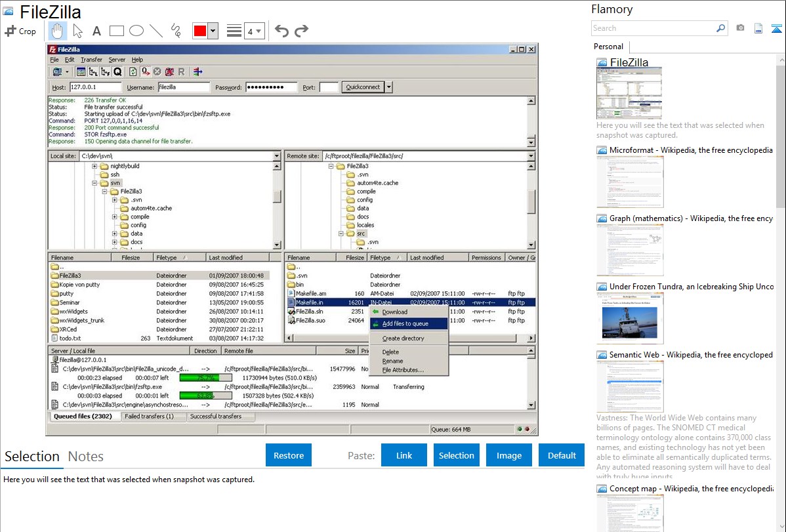Open the annotation color dropdown arrow
The width and height of the screenshot is (786, 532).
coord(213,31)
